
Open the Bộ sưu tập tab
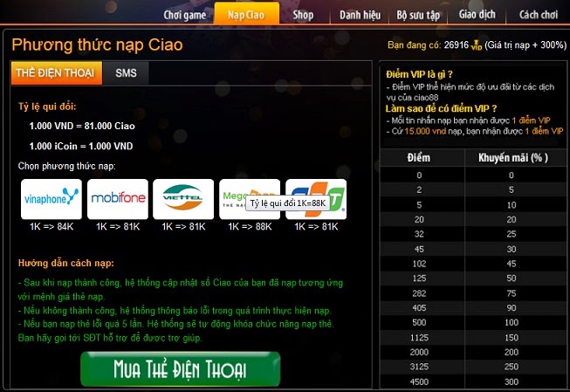pos(418,15)
